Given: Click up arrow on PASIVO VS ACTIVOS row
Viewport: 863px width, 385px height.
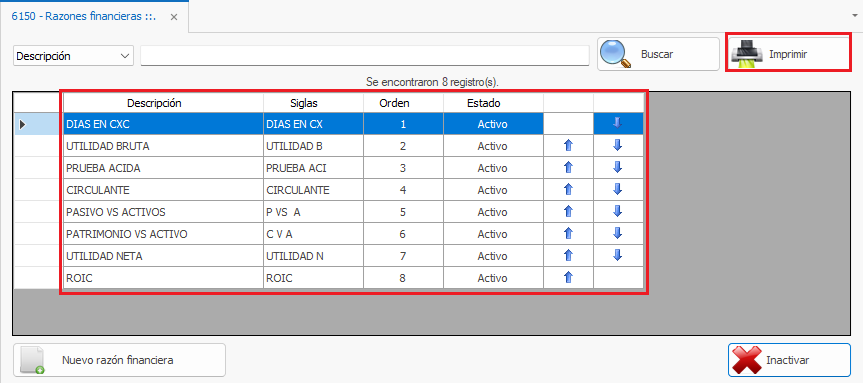Looking at the screenshot, I should (x=569, y=212).
